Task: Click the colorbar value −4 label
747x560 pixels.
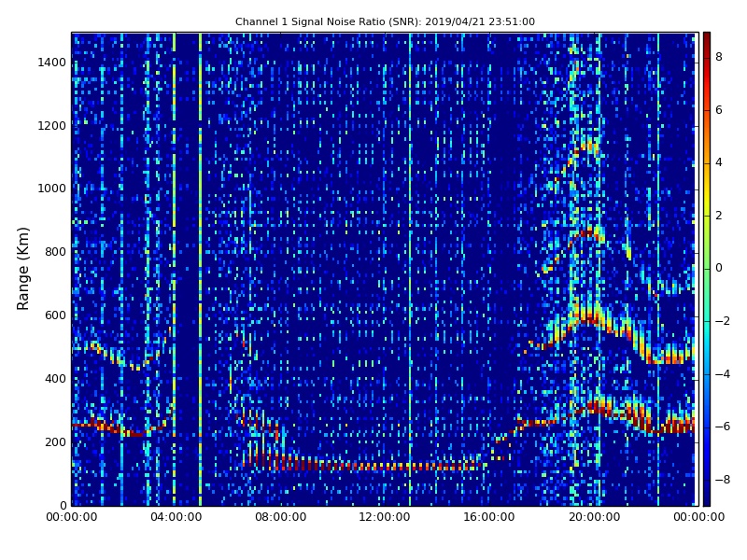Action: (723, 374)
